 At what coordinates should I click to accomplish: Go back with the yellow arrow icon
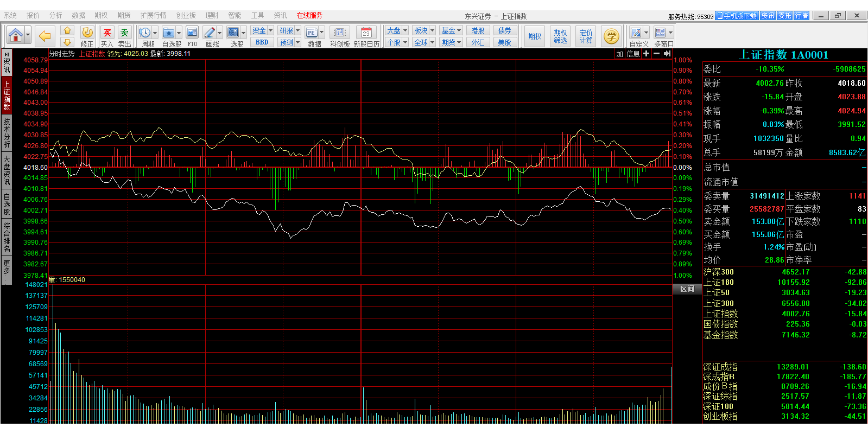(x=45, y=36)
